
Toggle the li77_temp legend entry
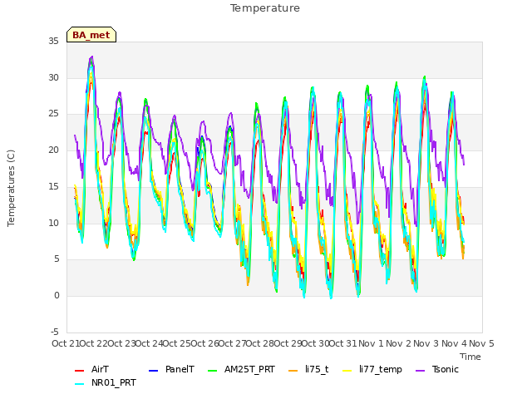click(372, 369)
